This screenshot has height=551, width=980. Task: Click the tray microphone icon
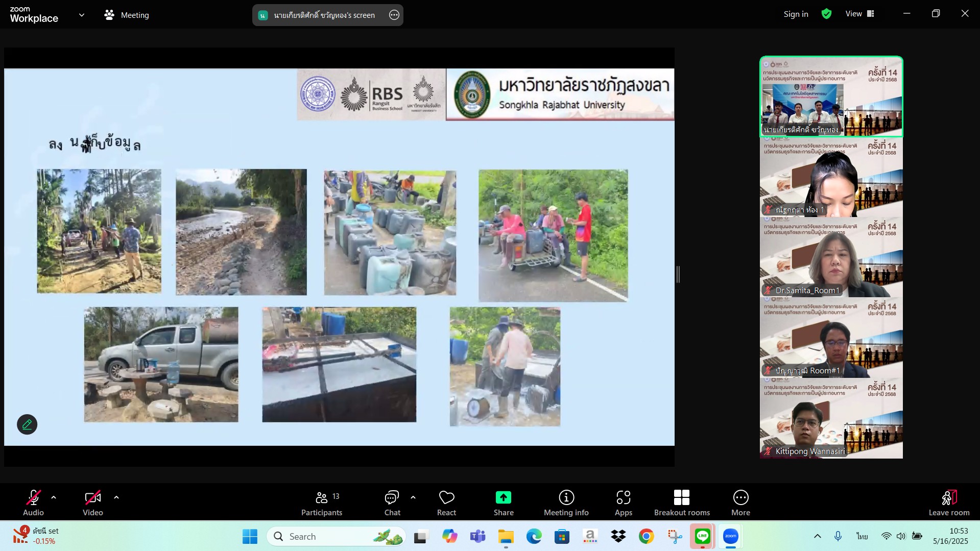point(838,536)
